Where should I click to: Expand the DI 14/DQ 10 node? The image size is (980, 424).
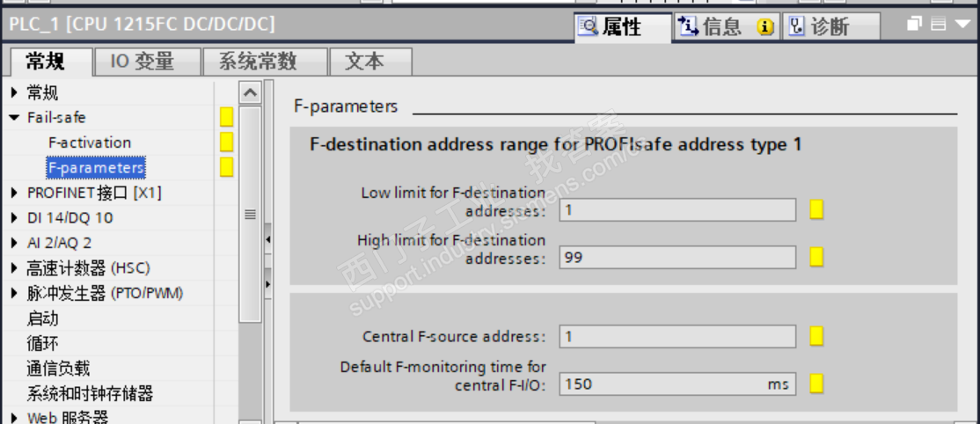[x=15, y=217]
